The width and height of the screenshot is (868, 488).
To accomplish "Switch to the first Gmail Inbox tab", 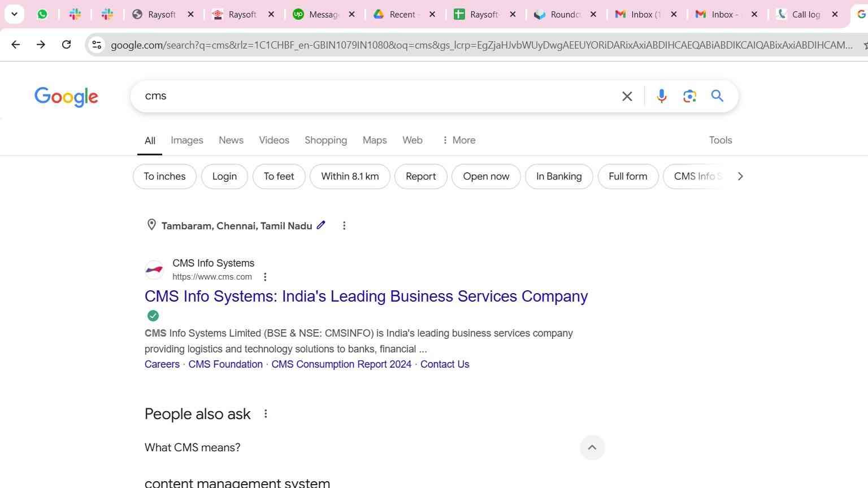I will coord(644,14).
